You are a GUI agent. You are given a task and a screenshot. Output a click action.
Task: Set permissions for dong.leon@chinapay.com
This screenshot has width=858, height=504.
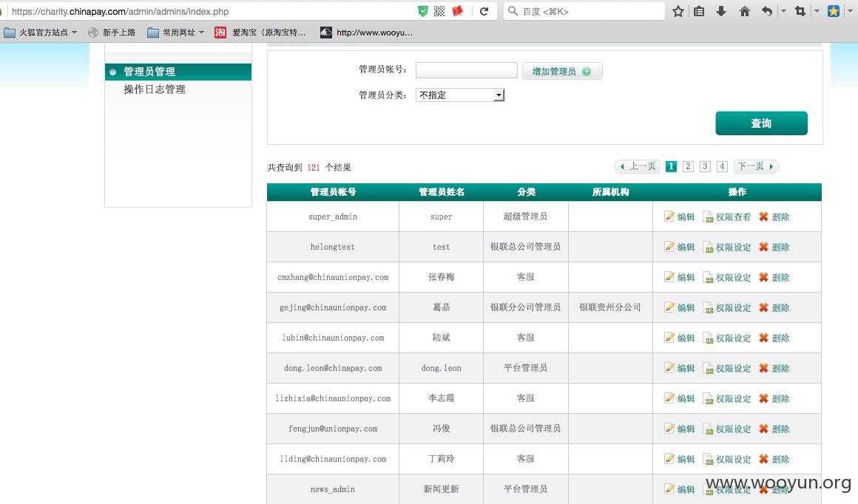point(726,369)
